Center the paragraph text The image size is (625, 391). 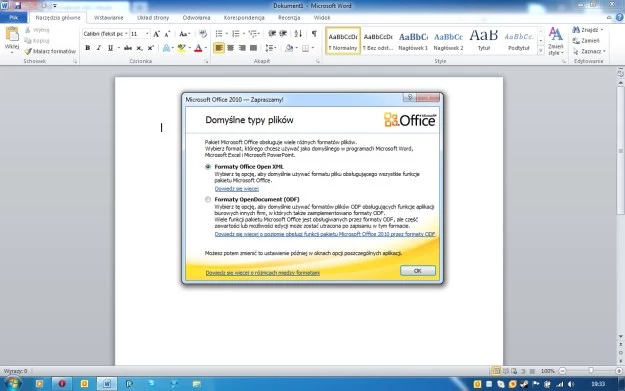pos(230,48)
